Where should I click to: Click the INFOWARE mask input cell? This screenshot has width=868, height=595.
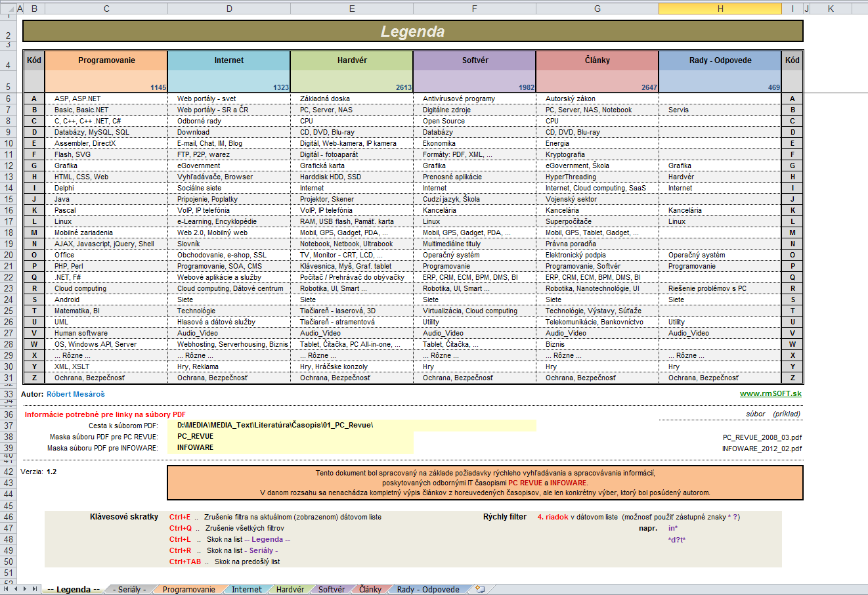pyautogui.click(x=290, y=447)
